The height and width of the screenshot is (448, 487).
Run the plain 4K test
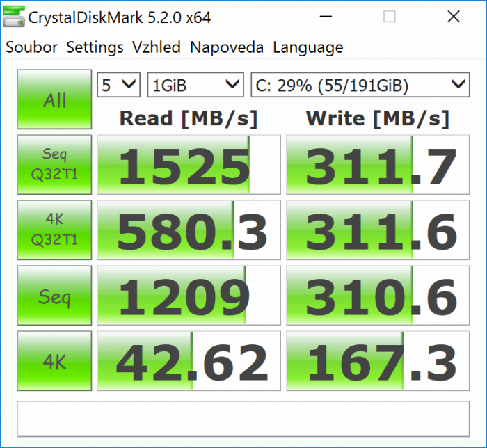pos(54,360)
